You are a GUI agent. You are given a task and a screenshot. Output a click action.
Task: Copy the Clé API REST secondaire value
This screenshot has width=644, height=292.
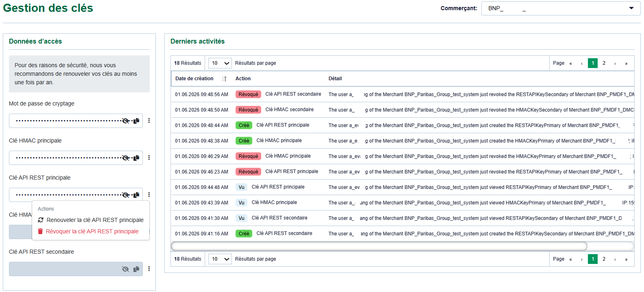click(x=136, y=269)
